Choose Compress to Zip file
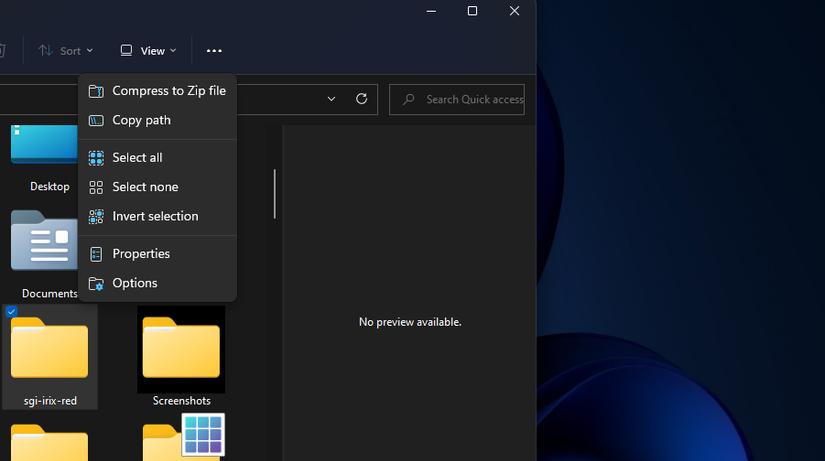Screen dimensions: 825x461 [x=157, y=91]
